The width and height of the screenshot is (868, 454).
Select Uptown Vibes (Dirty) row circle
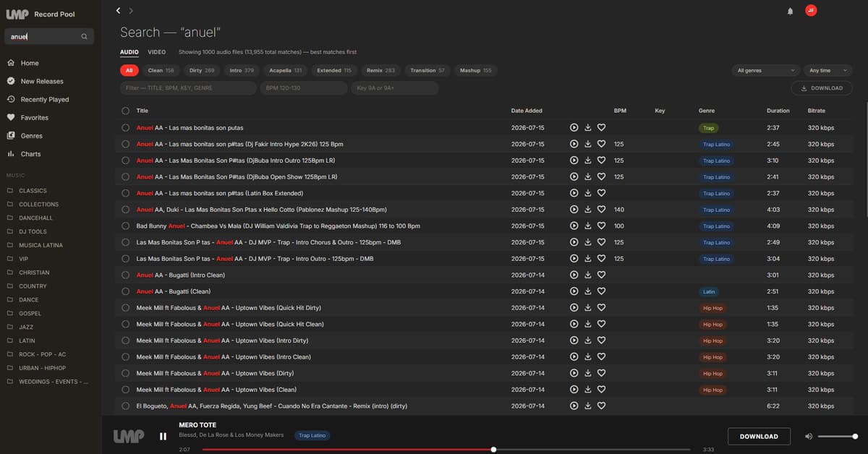pyautogui.click(x=126, y=373)
